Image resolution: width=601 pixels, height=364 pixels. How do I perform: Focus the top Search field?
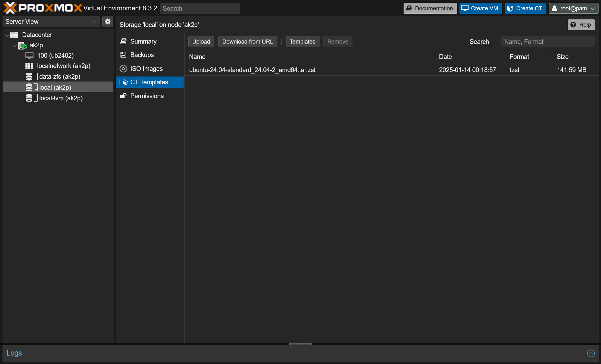pyautogui.click(x=200, y=8)
